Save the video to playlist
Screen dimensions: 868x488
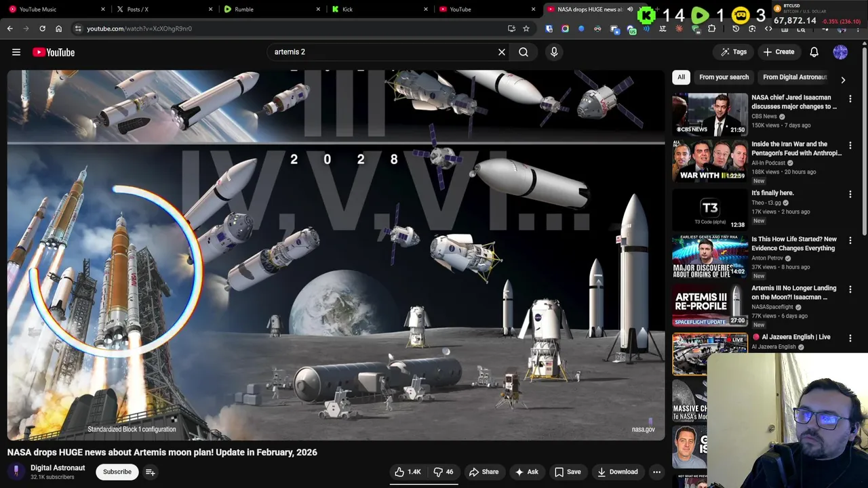pyautogui.click(x=568, y=472)
